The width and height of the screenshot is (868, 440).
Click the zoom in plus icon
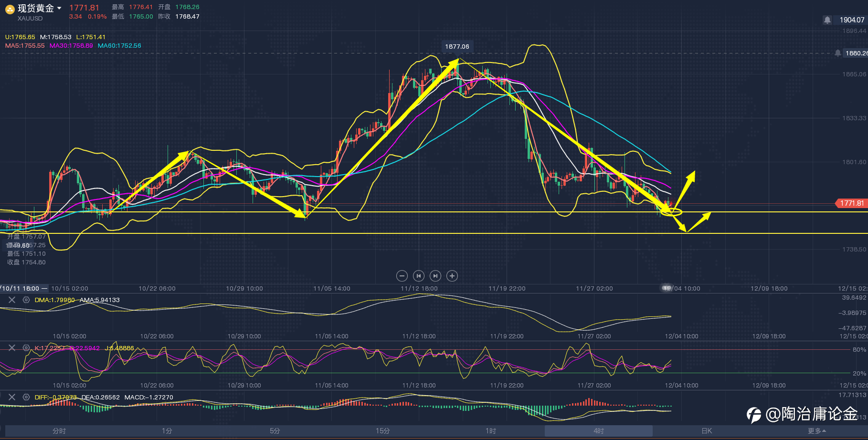click(x=452, y=276)
